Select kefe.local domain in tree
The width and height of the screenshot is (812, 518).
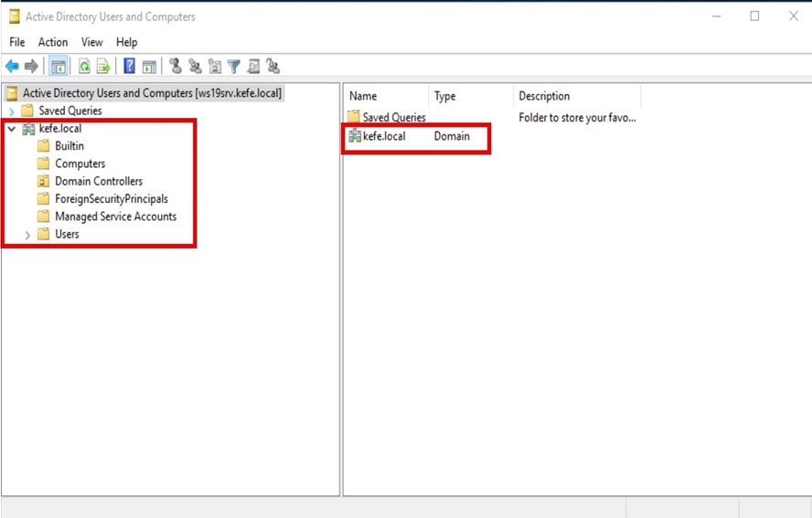tap(60, 128)
